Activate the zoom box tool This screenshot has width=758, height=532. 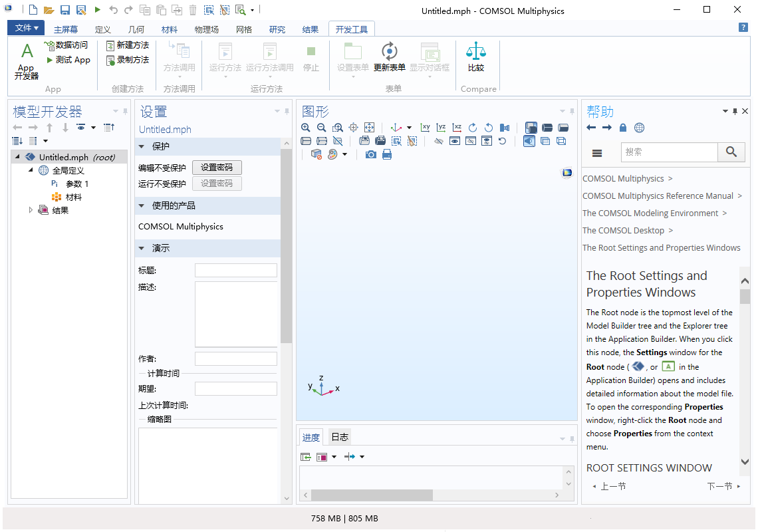pos(337,128)
